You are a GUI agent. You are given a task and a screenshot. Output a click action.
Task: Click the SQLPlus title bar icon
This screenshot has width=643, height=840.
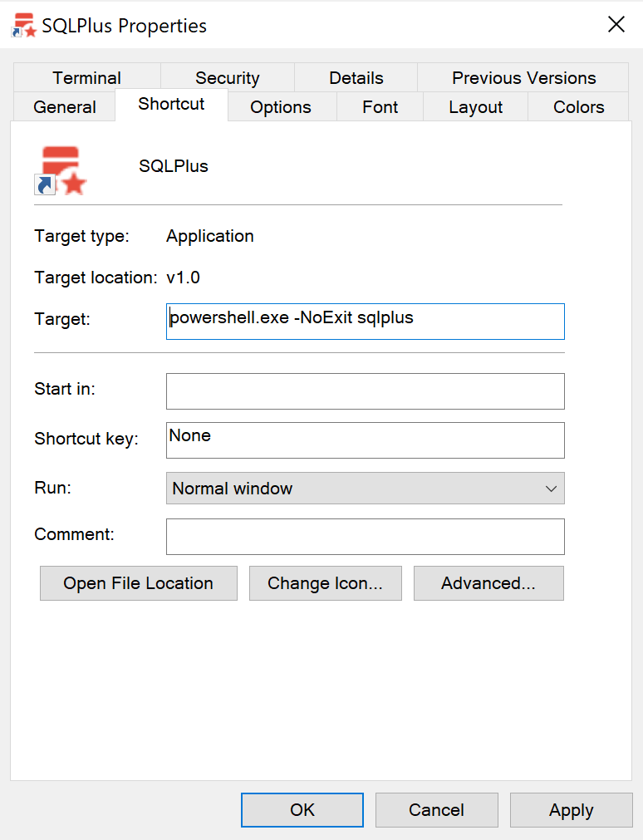[24, 25]
